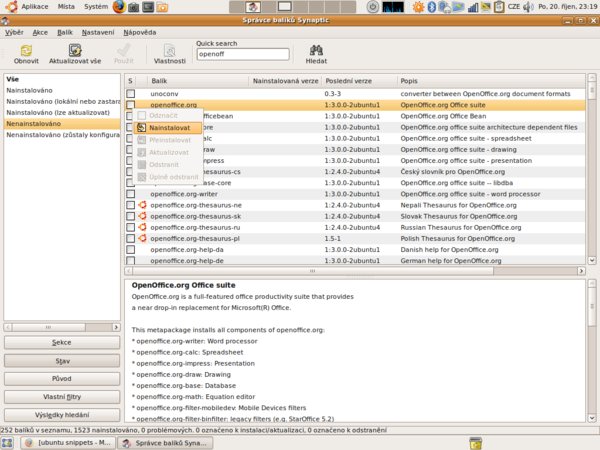Click the Stav filter button
600x450 pixels.
pos(62,361)
